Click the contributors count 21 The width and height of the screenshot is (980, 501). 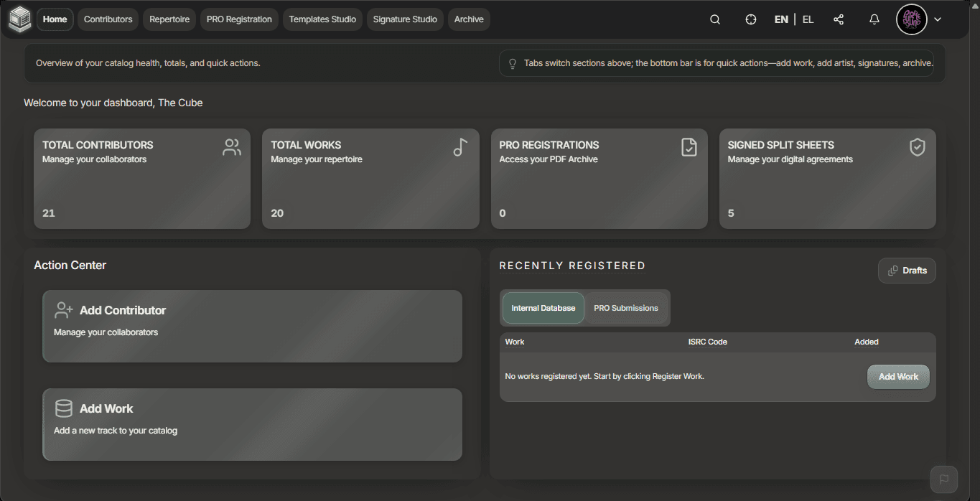pyautogui.click(x=49, y=213)
